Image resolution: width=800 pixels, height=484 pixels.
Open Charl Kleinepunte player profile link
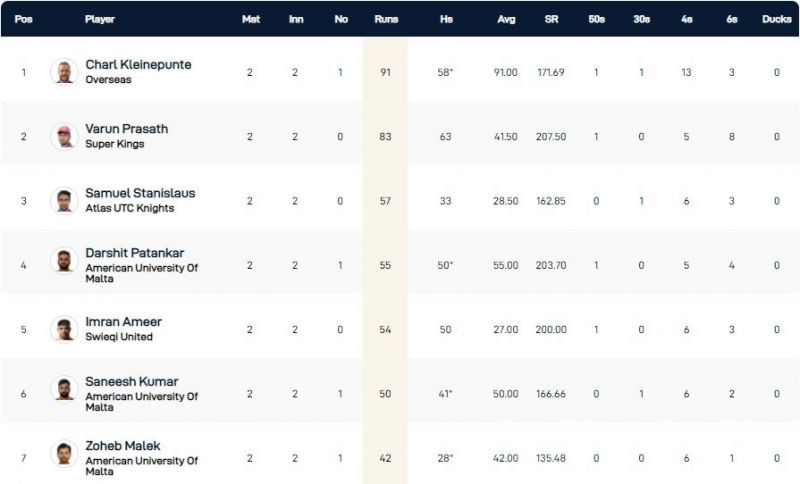pyautogui.click(x=138, y=65)
